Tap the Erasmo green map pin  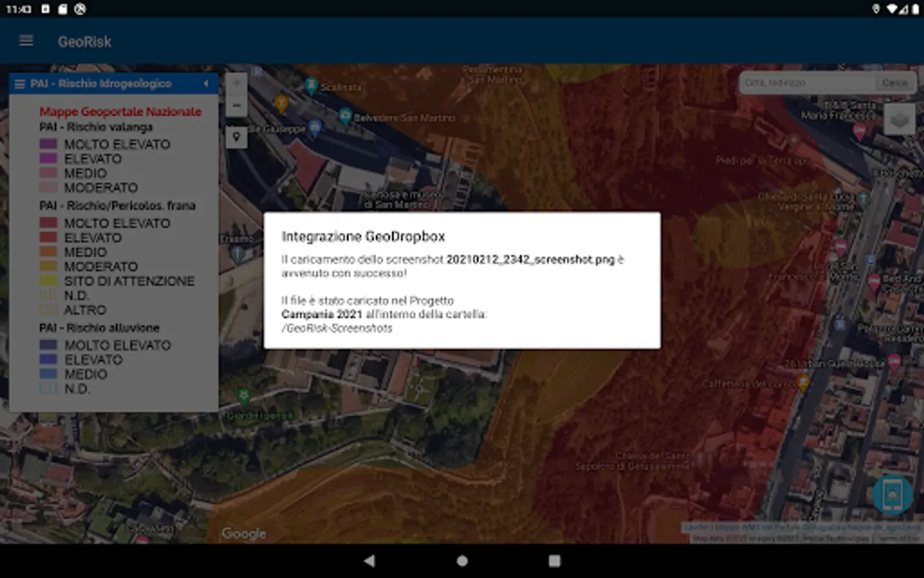(237, 254)
